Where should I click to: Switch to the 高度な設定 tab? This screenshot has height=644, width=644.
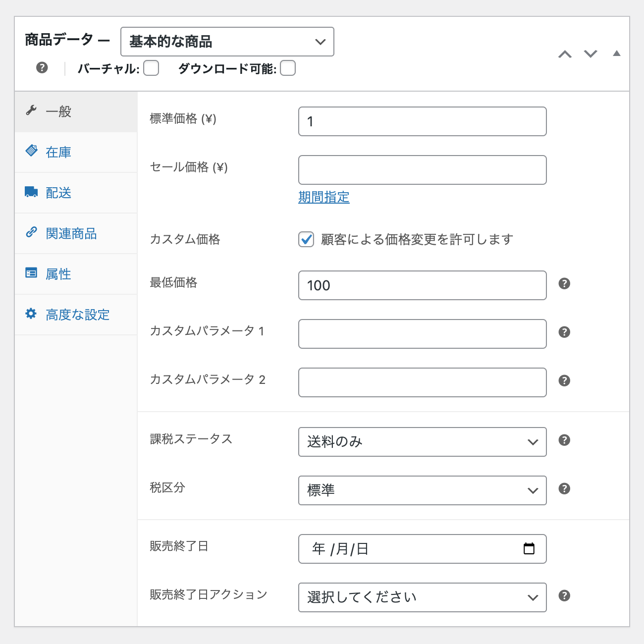[x=76, y=315]
